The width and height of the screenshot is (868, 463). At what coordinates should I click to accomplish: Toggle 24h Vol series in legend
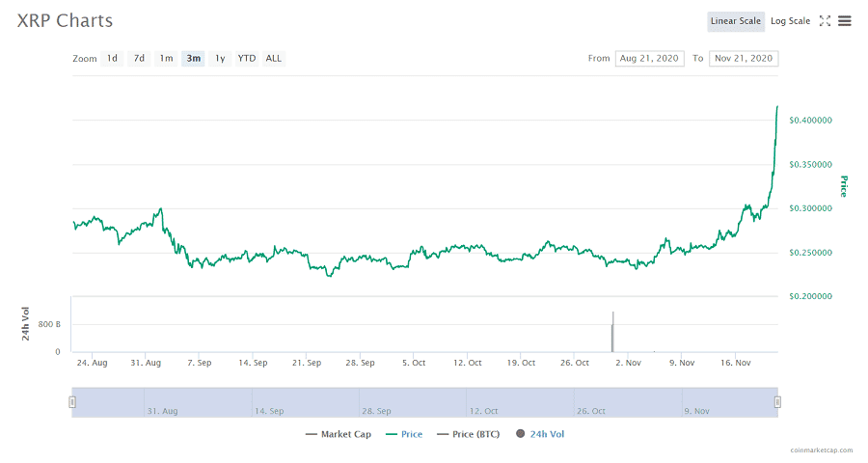[x=540, y=434]
